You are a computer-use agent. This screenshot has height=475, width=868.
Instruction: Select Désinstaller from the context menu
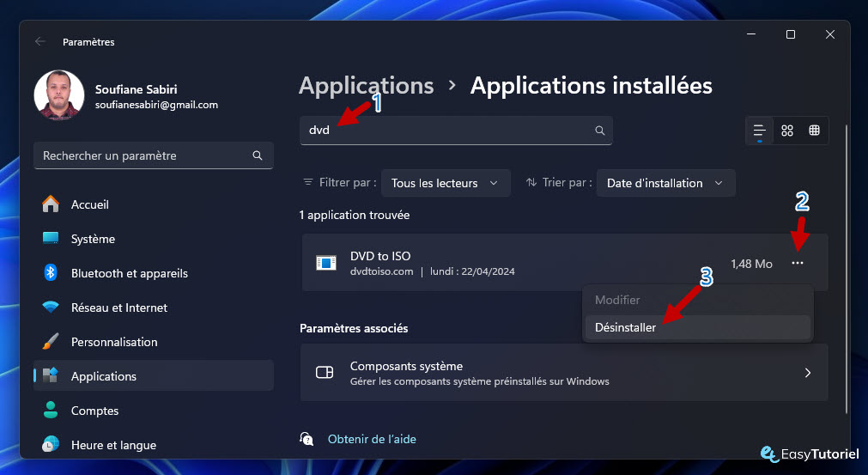point(697,327)
